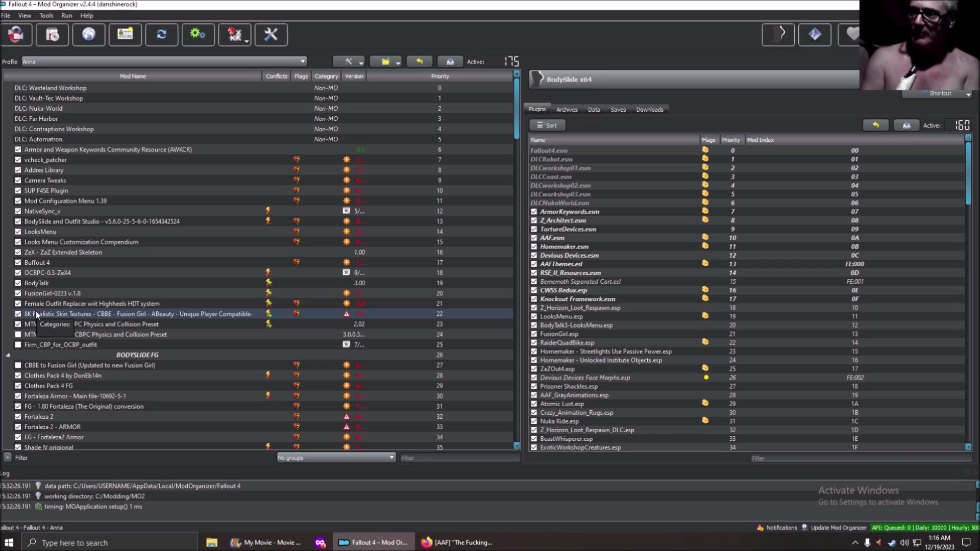The height and width of the screenshot is (551, 980).
Task: Switch to the Downloads tab
Action: click(649, 110)
